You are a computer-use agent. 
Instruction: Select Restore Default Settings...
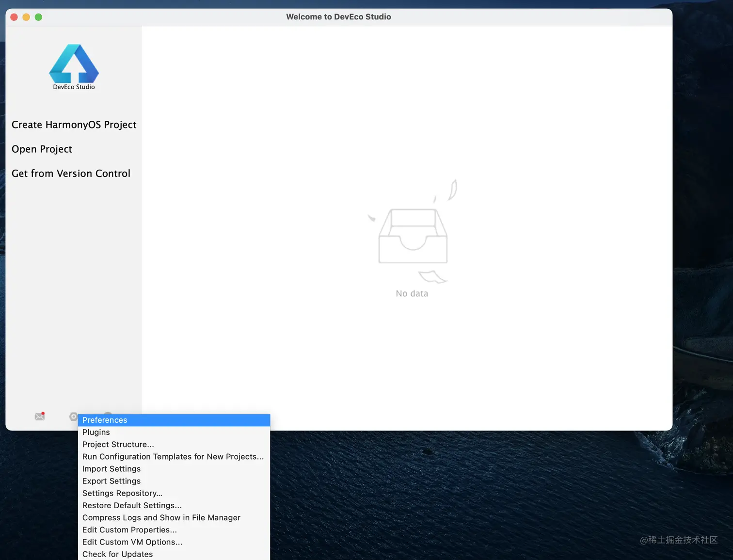point(174,505)
